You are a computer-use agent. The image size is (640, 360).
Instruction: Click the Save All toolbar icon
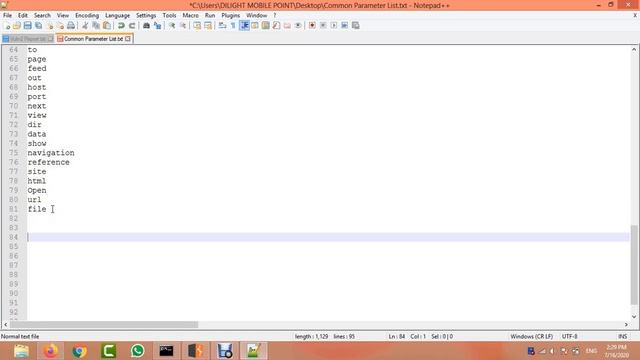tap(38, 26)
